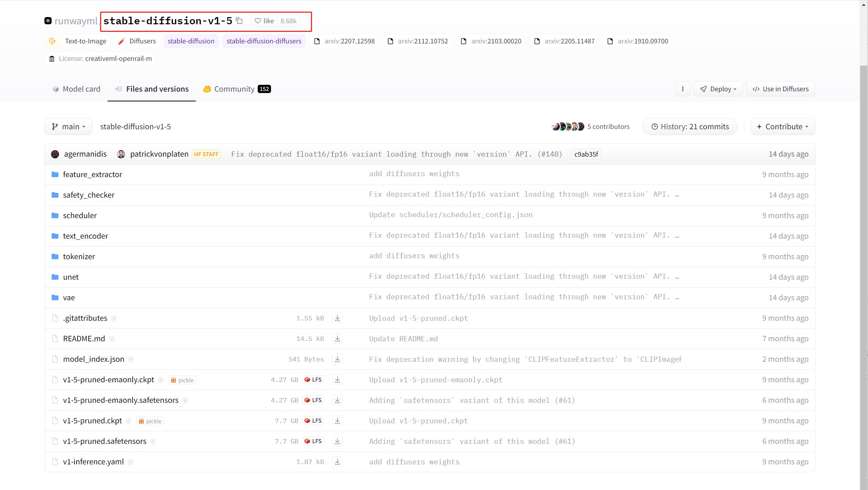Copy the model name with the copy icon
The image size is (868, 490).
pos(239,21)
